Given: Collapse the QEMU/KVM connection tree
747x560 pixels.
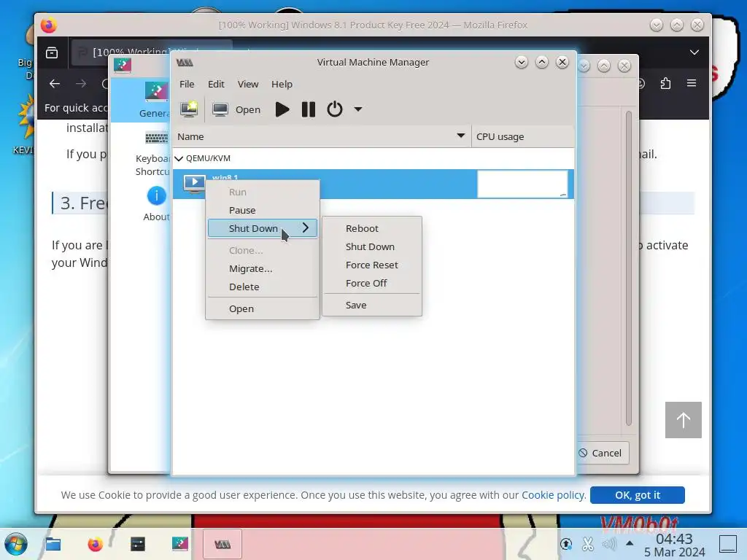Looking at the screenshot, I should [179, 158].
